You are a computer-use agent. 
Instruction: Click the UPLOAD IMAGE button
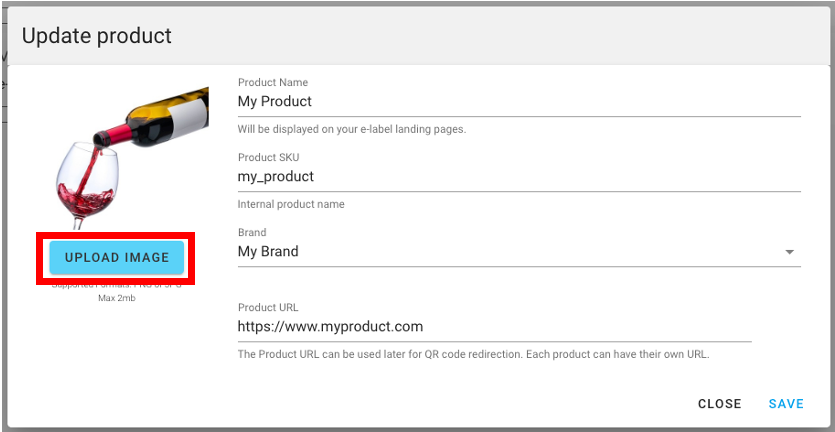[x=116, y=258]
